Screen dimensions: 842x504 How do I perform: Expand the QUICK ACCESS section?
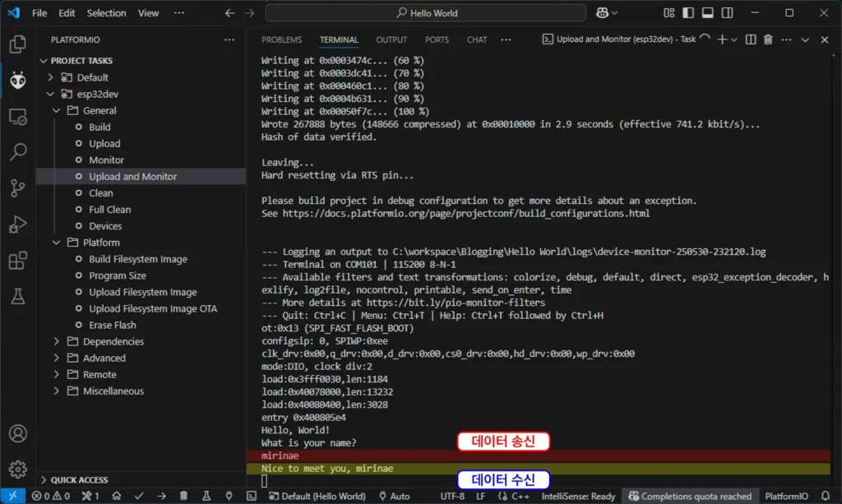point(44,480)
